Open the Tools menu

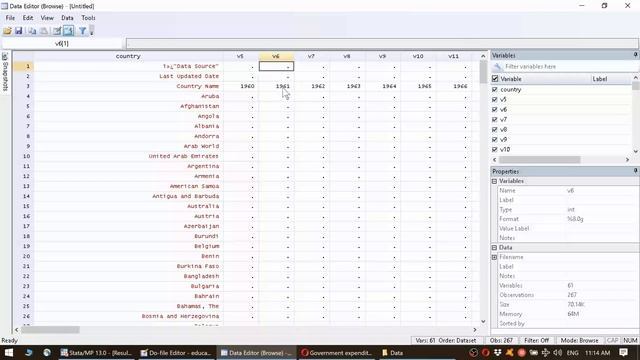pos(88,18)
